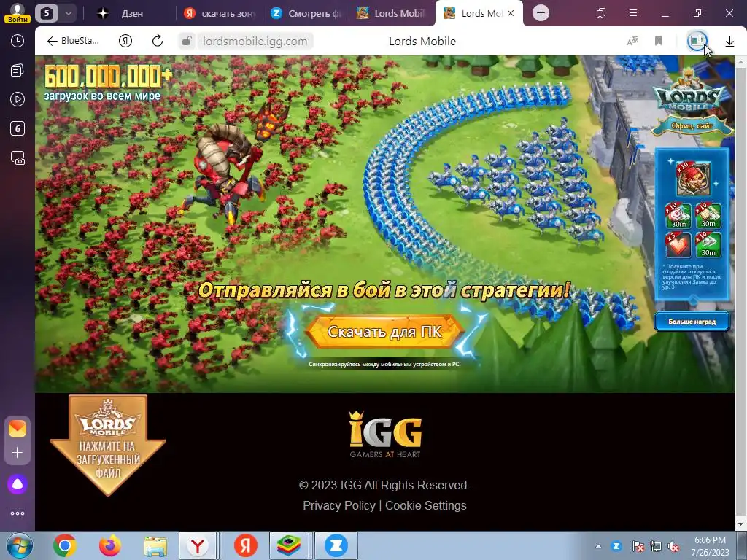Click the Больше наград button
The height and width of the screenshot is (560, 747).
pyautogui.click(x=692, y=322)
